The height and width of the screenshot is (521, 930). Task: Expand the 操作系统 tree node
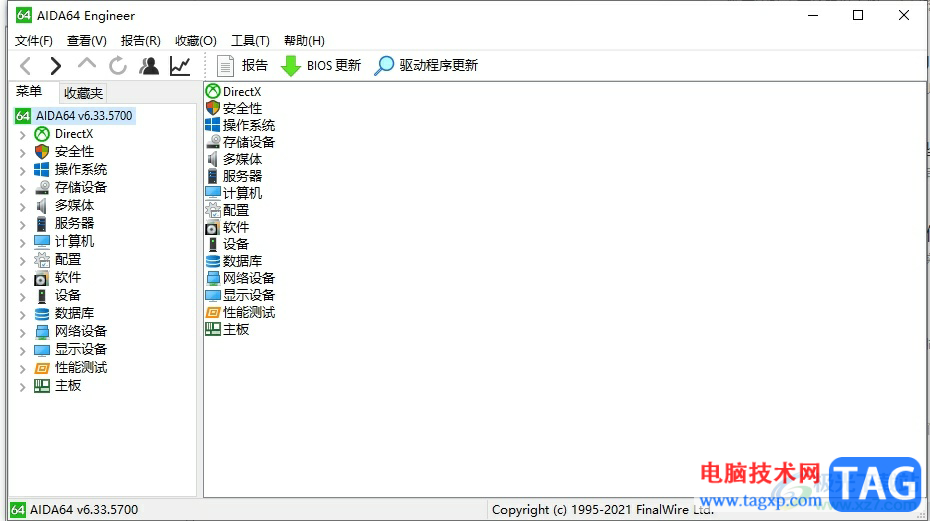tap(23, 170)
